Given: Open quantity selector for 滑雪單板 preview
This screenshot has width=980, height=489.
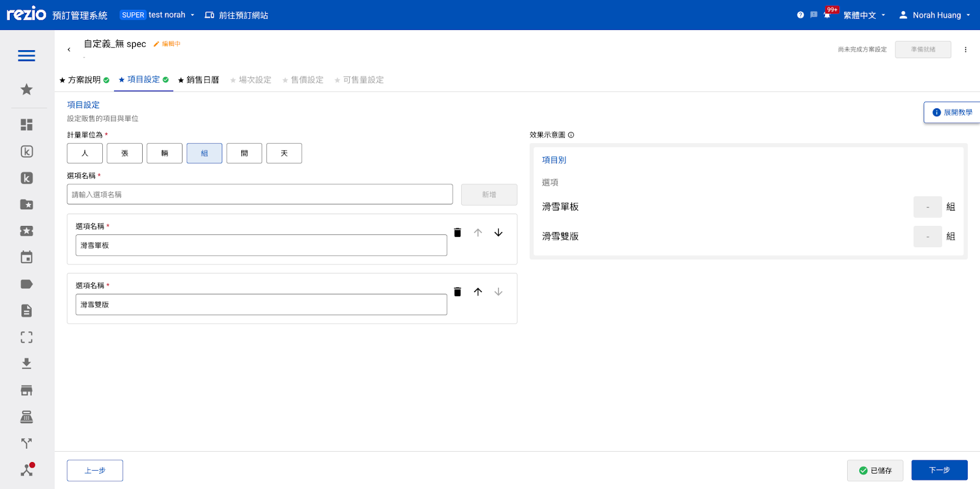Looking at the screenshot, I should [927, 207].
